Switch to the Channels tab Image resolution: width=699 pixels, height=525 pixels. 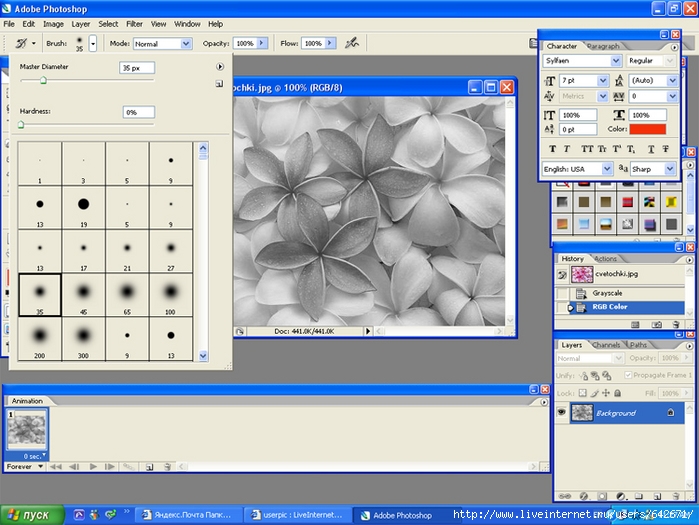tap(606, 345)
